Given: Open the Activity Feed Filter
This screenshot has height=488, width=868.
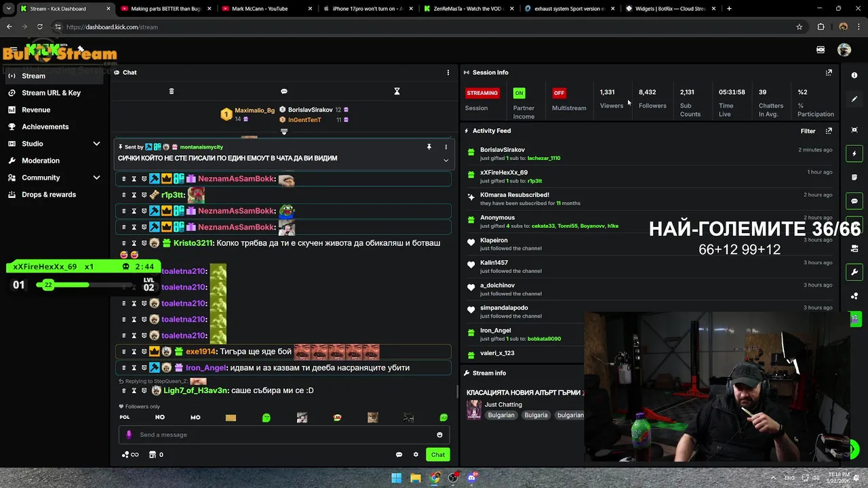Looking at the screenshot, I should [808, 131].
